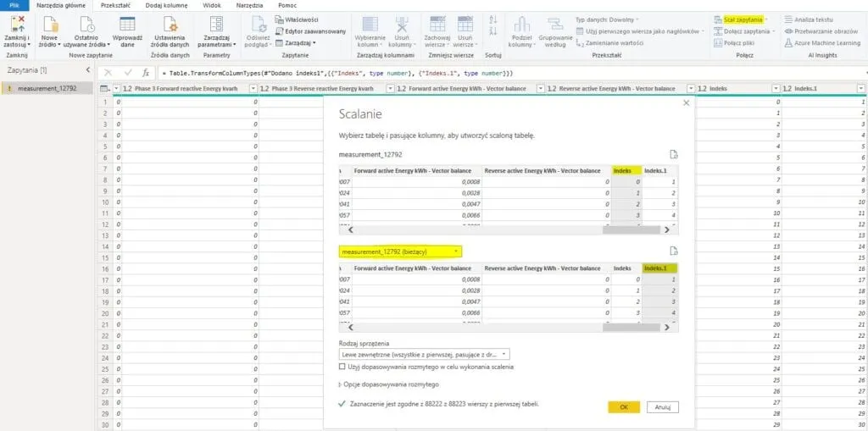This screenshot has height=431, width=868.
Task: Open Analiza tekstu in AI Insights
Action: (809, 19)
